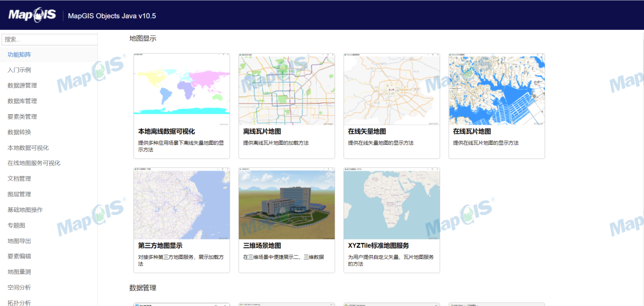
Task: Open the 第三方地图显示 card thumbnail
Action: (x=182, y=203)
